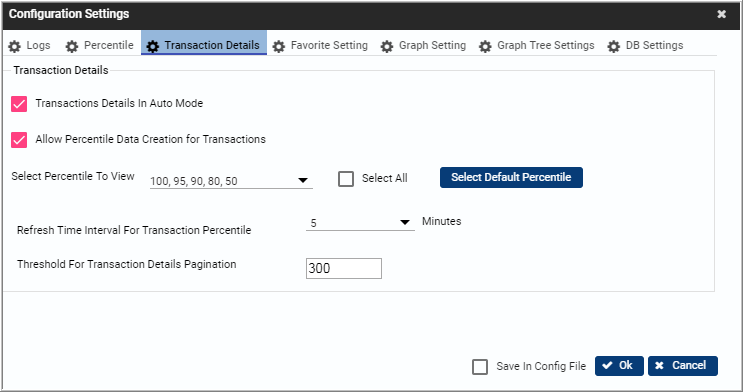Disable Allow Percentile Data Creation checkbox
743x392 pixels.
[x=19, y=140]
